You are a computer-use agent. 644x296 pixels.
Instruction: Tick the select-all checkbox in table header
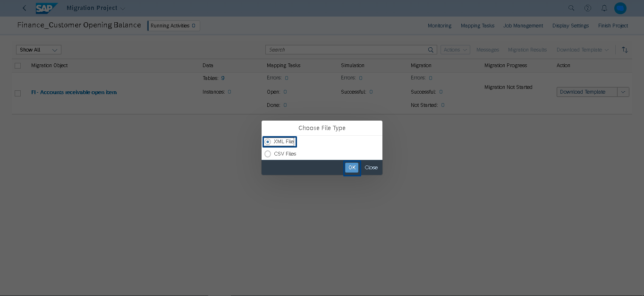pos(18,66)
